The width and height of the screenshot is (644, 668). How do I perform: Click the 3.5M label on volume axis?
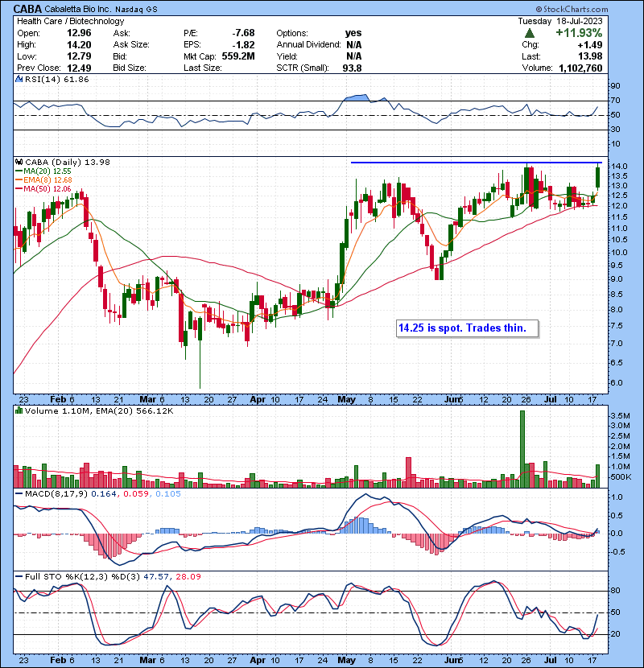pos(620,416)
